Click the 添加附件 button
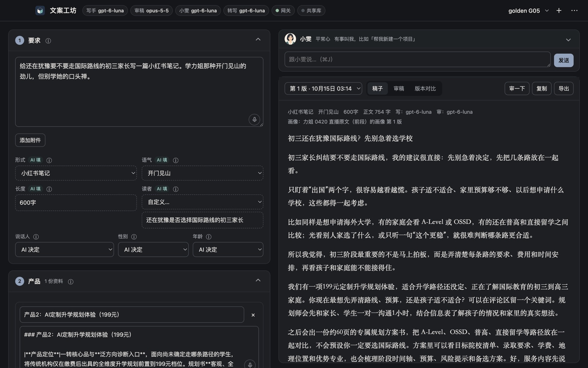 30,140
